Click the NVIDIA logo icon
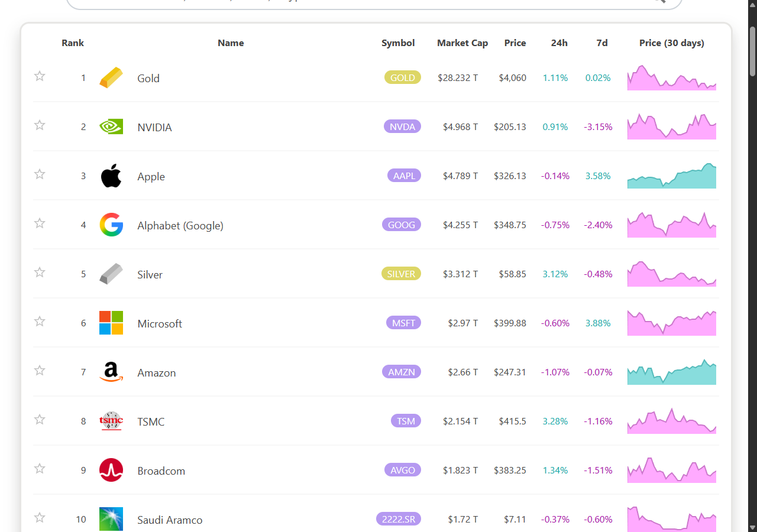The width and height of the screenshot is (757, 532). click(x=111, y=126)
